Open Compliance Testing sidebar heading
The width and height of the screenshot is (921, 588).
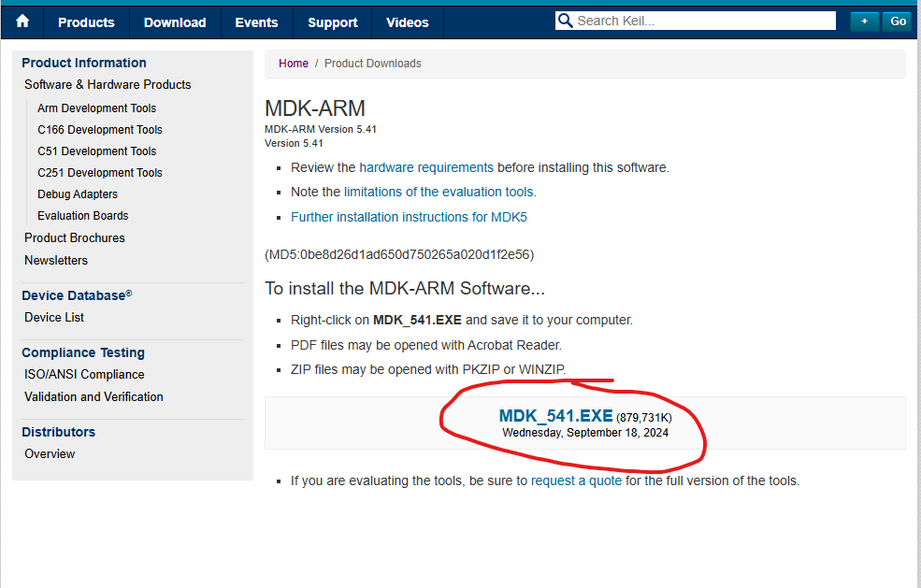tap(83, 352)
